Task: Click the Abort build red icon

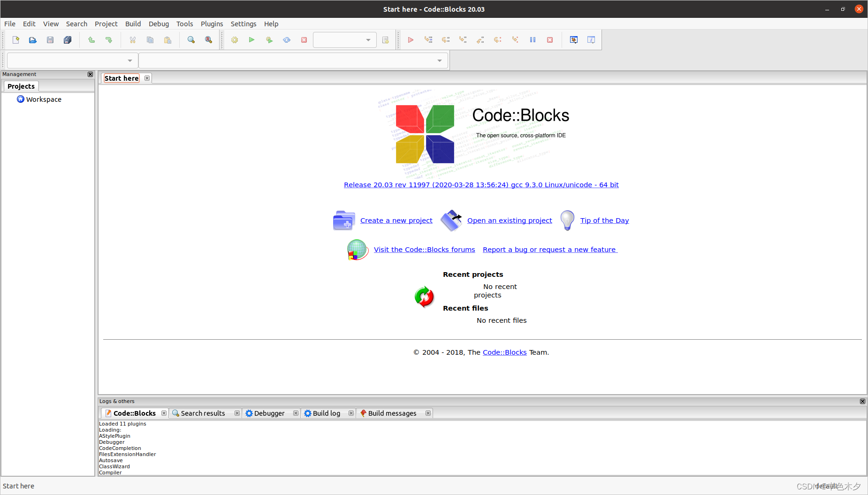Action: 304,40
